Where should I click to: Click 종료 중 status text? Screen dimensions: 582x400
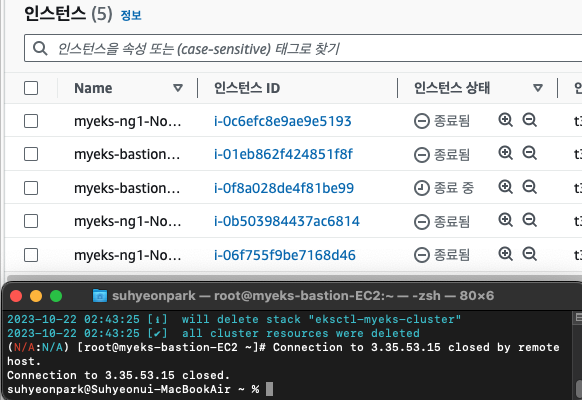(454, 188)
